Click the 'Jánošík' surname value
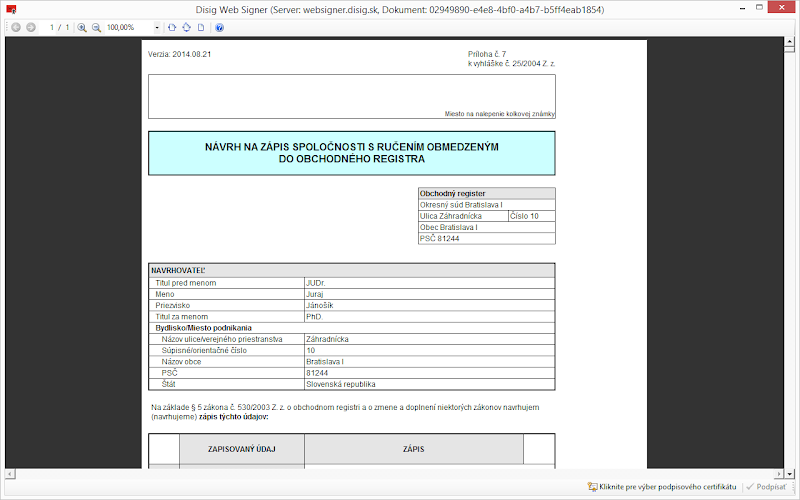The image size is (800, 500). (319, 305)
